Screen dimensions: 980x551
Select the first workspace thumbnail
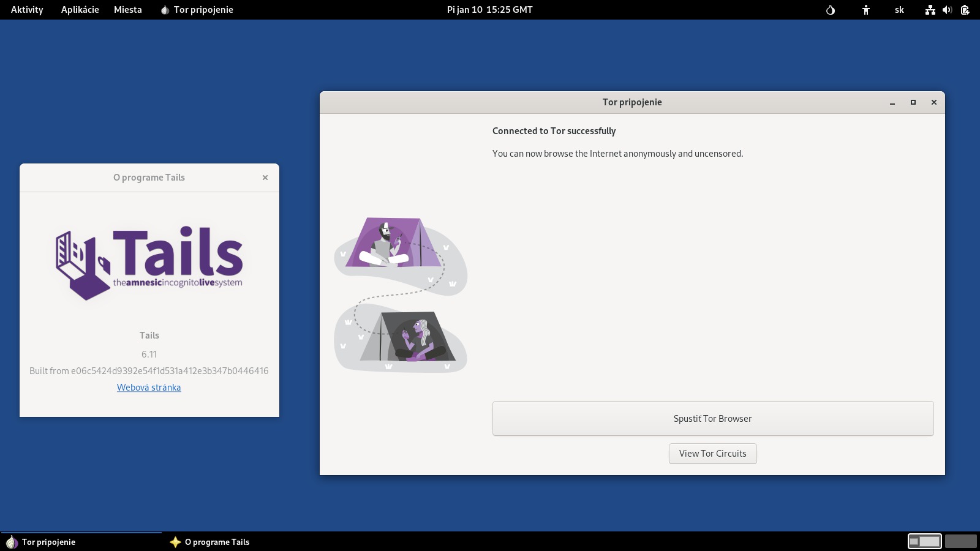click(x=924, y=541)
